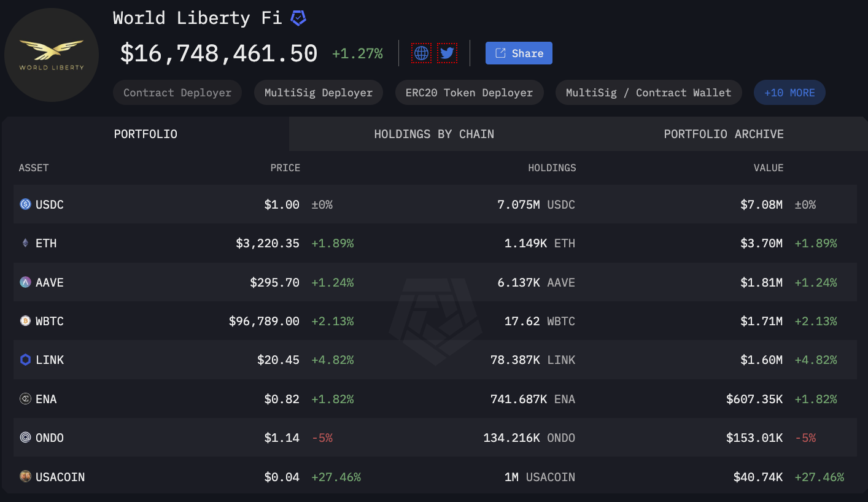Click the $1.71M WBTC value
Image resolution: width=868 pixels, height=502 pixels.
762,321
